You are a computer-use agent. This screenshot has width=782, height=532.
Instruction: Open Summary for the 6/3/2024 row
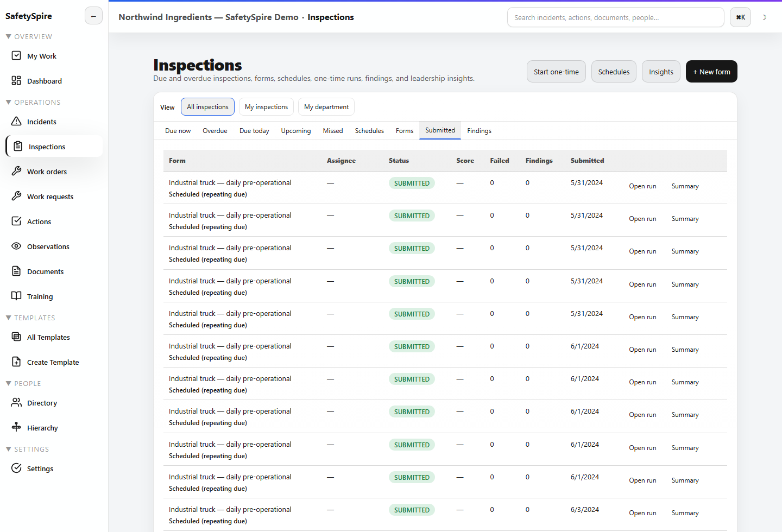(685, 513)
